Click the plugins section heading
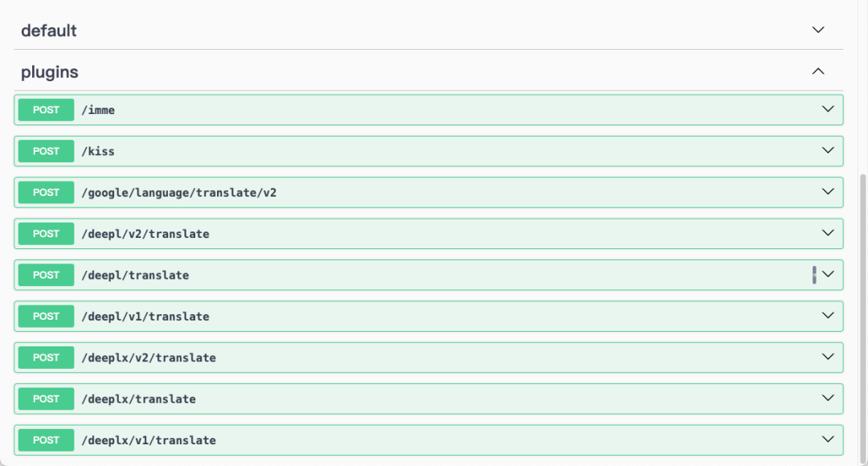Image resolution: width=868 pixels, height=466 pixels. point(50,72)
